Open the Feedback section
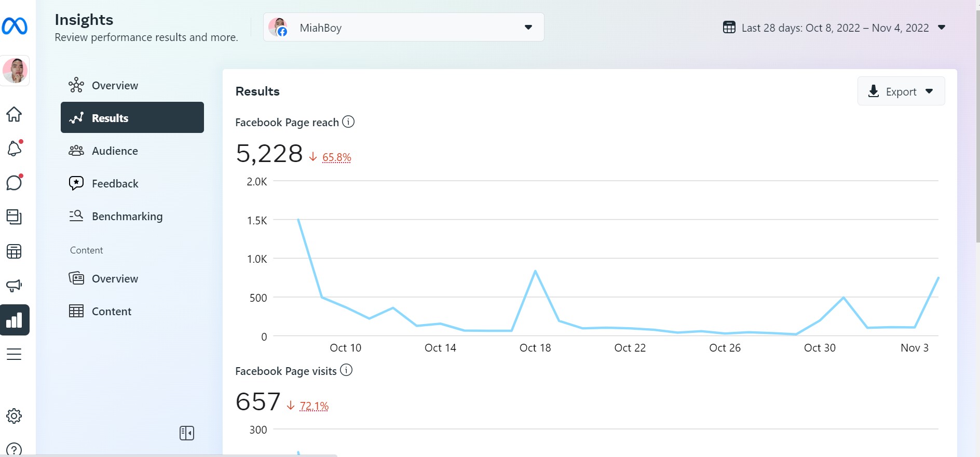980x457 pixels. [x=132, y=183]
